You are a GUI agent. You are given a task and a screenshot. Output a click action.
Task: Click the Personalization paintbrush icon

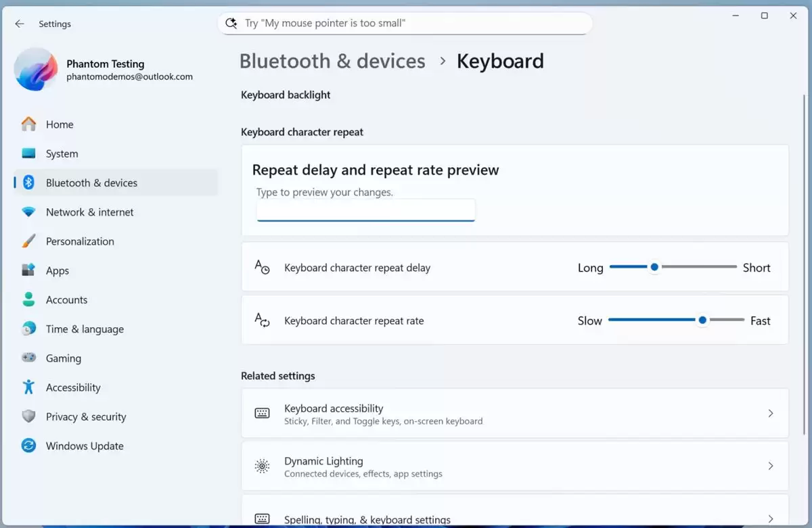coord(28,241)
